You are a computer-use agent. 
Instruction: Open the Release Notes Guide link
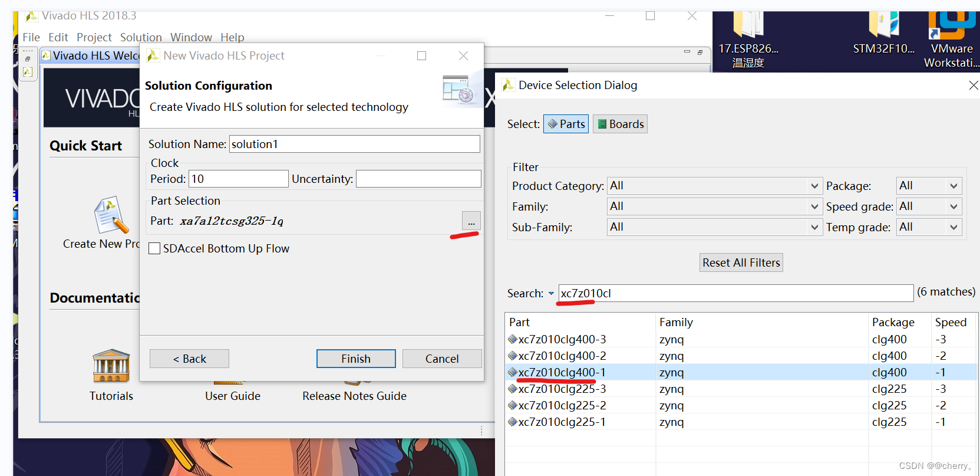coord(354,396)
